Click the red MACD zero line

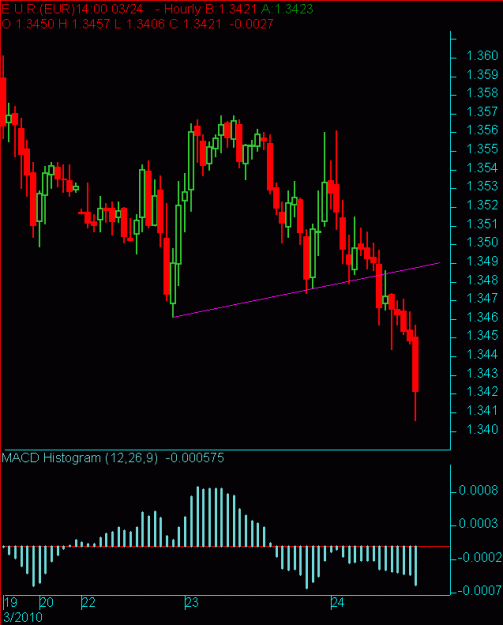(226, 546)
